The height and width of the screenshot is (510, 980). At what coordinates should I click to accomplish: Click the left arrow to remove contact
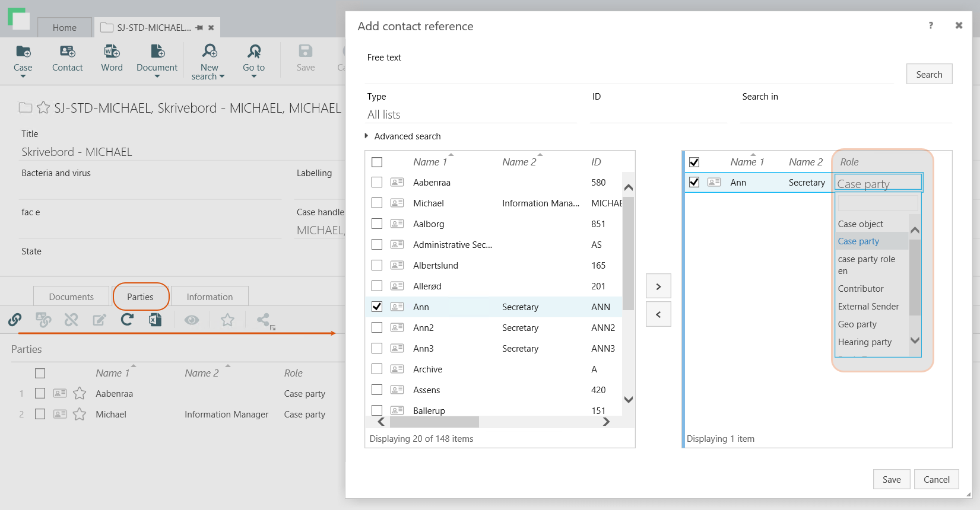click(x=658, y=314)
